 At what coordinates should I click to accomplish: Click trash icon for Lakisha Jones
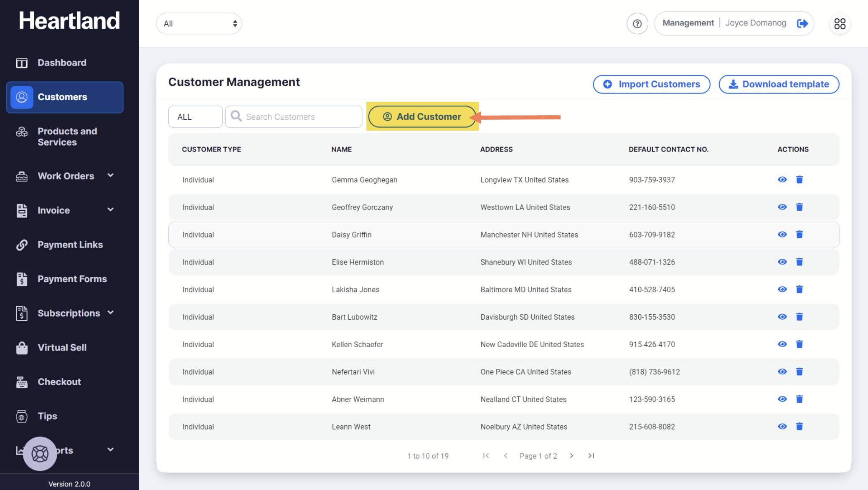(799, 289)
